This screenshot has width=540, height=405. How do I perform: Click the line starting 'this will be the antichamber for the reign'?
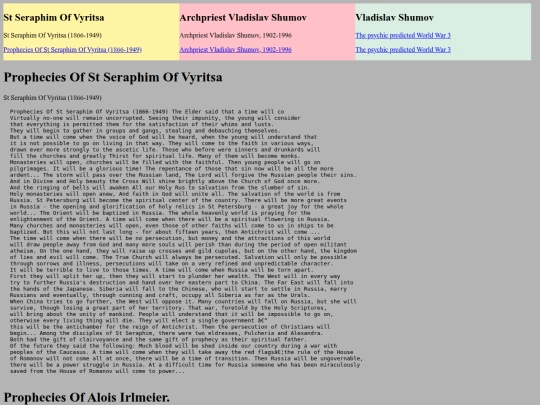tap(170, 327)
